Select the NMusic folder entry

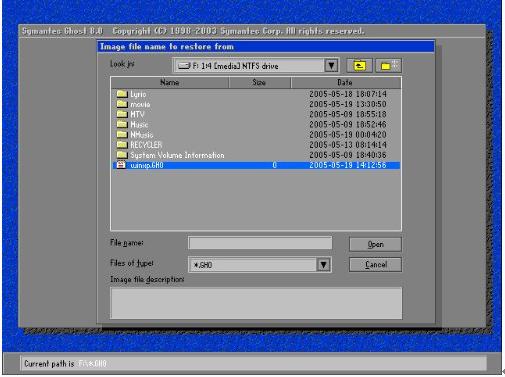[256, 134]
